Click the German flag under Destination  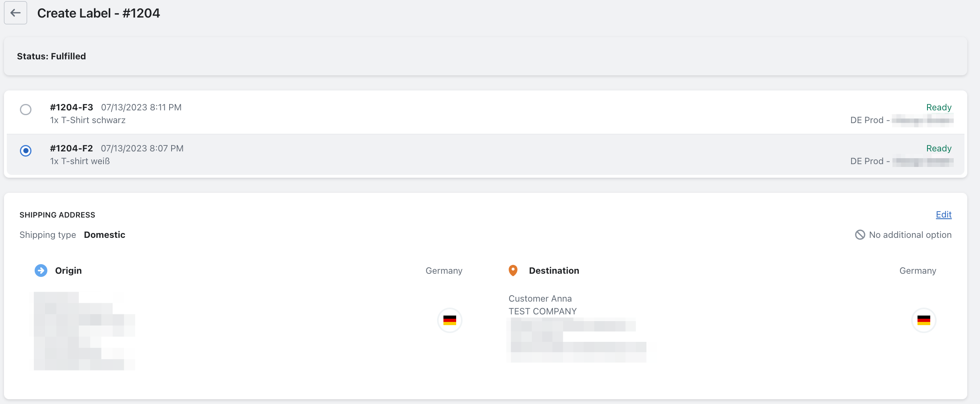point(923,320)
